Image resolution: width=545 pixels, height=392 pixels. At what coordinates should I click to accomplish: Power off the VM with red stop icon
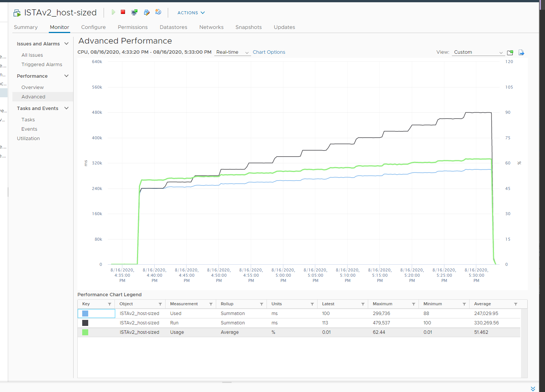coord(123,12)
